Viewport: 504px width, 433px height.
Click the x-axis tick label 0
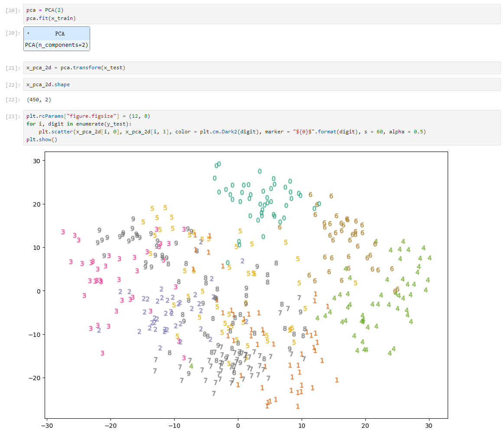click(238, 426)
